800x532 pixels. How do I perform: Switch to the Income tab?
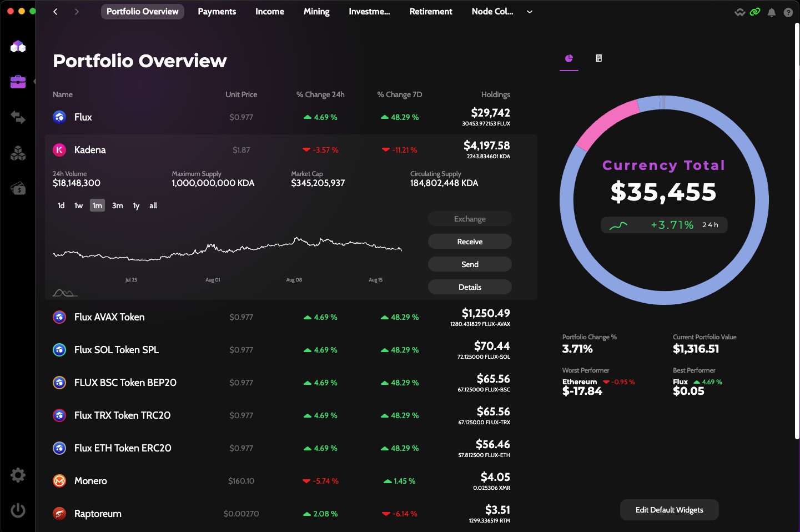pos(270,12)
